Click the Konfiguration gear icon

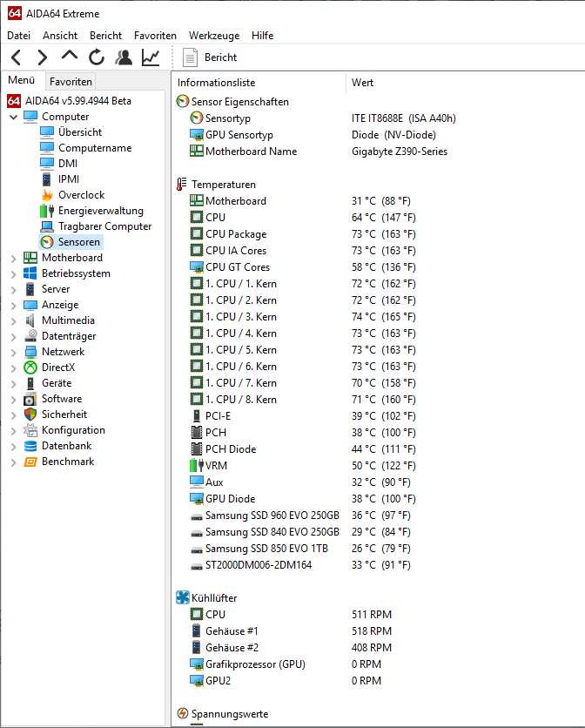coord(30,430)
